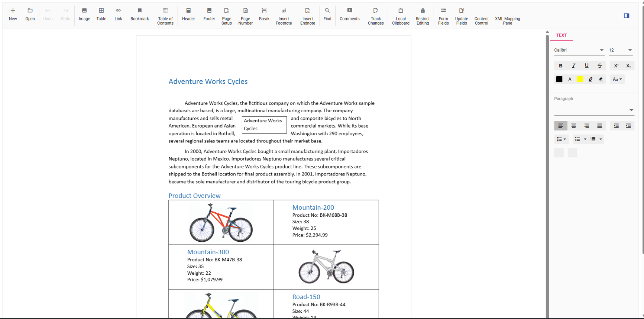
Task: Align paragraph right
Action: (587, 126)
